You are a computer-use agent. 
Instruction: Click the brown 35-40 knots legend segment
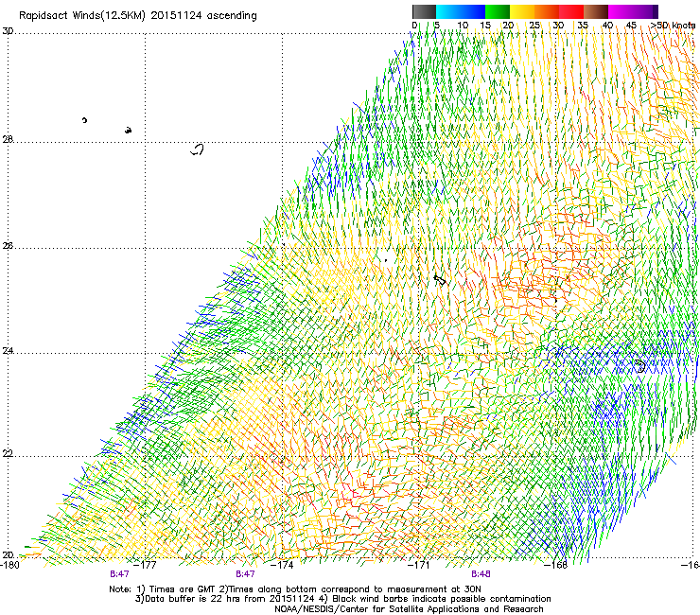596,11
